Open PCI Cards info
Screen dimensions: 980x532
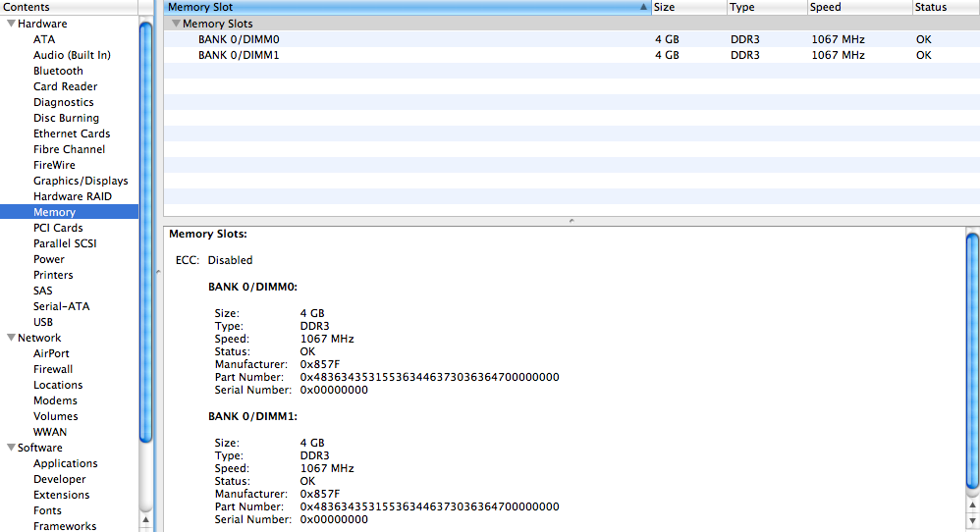[x=58, y=228]
